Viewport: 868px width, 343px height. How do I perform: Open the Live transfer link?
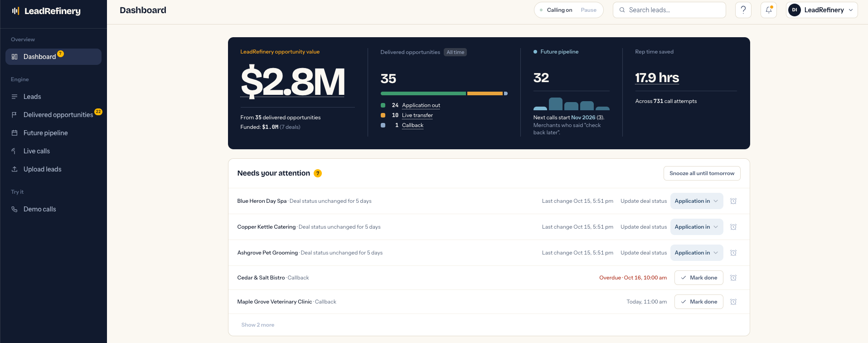click(417, 115)
